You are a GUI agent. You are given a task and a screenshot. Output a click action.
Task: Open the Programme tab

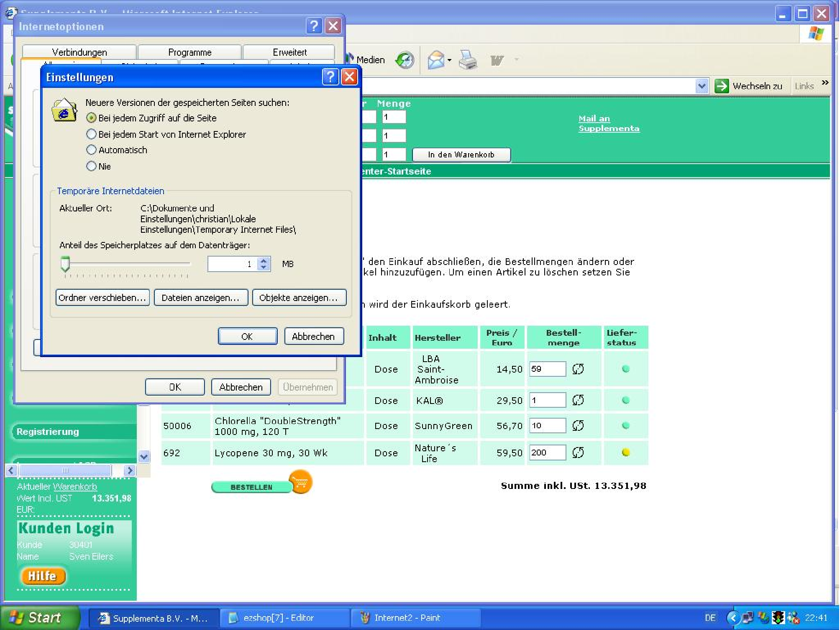pos(190,52)
